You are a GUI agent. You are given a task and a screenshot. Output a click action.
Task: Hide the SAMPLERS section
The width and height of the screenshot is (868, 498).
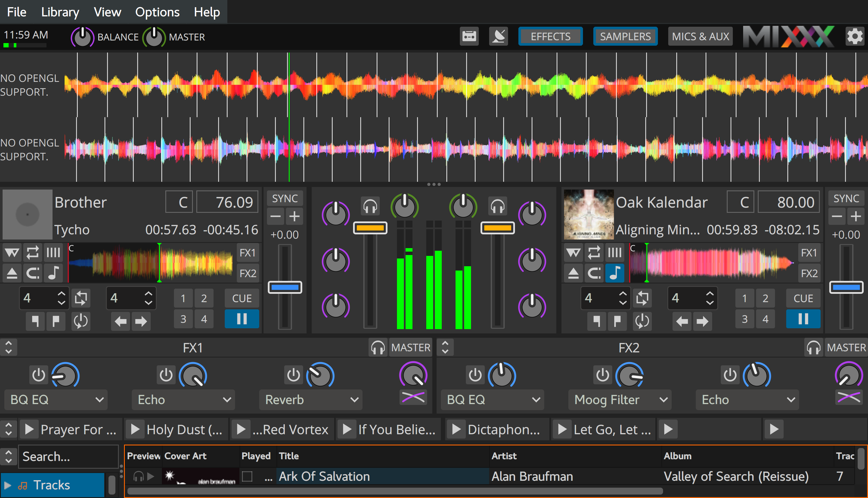(625, 36)
